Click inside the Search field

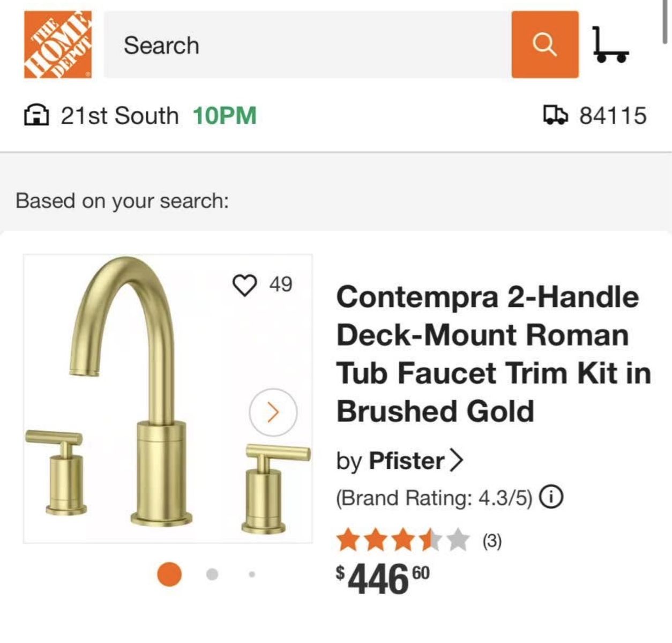(307, 45)
